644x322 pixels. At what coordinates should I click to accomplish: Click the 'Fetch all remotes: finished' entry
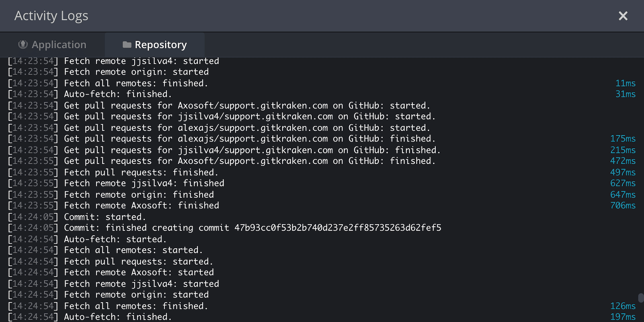point(108,83)
